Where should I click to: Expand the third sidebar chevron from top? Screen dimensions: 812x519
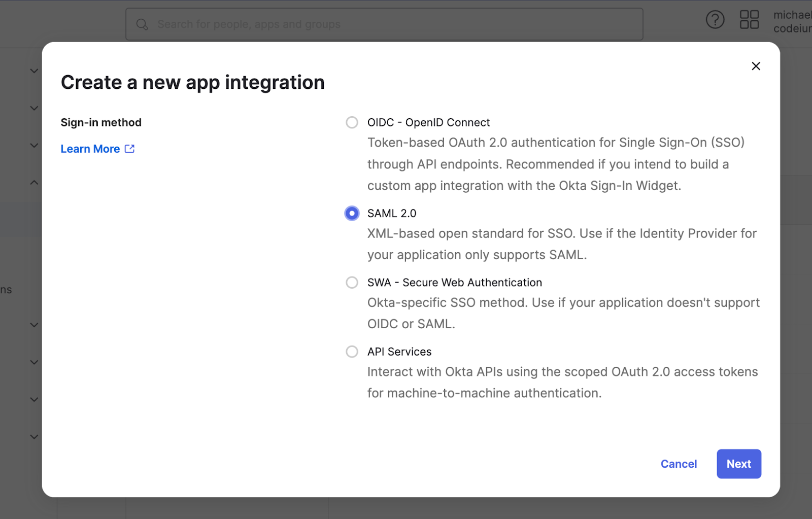click(x=34, y=145)
